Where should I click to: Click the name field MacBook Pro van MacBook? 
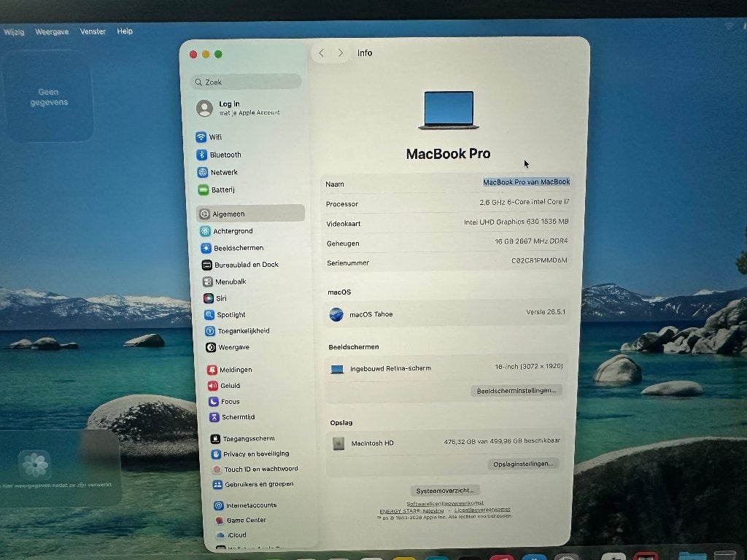point(527,182)
